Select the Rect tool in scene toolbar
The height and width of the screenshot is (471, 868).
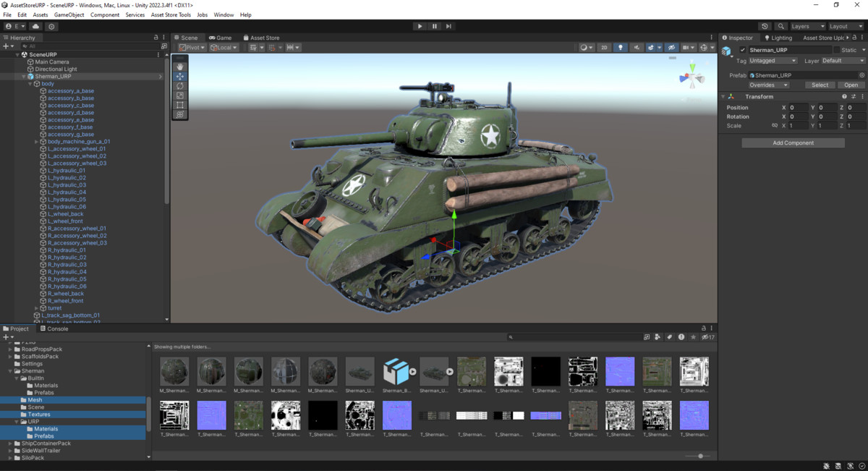coord(180,105)
